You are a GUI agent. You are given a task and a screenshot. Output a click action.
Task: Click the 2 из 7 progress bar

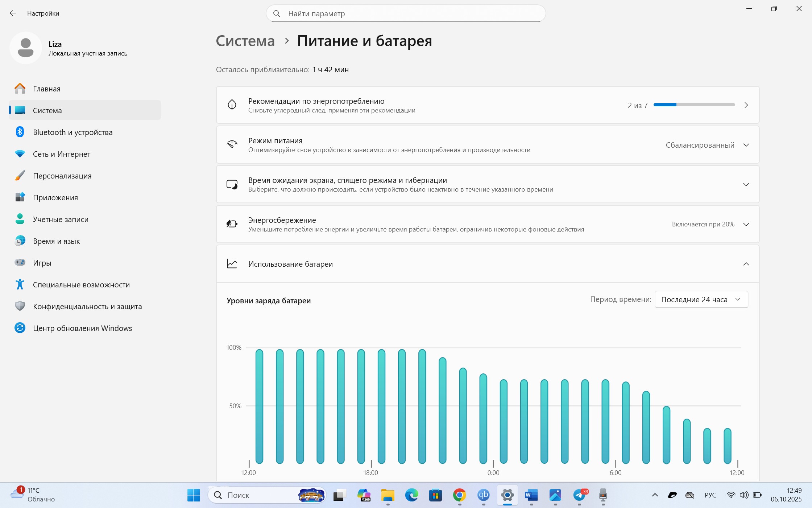point(694,105)
